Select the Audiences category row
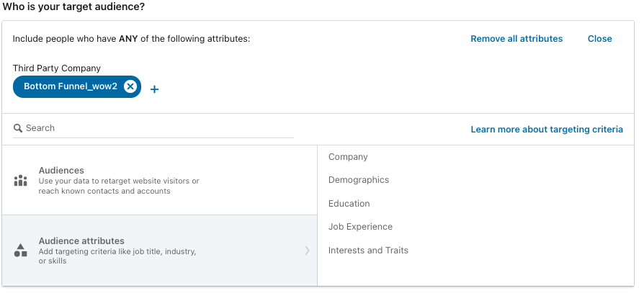The width and height of the screenshot is (644, 293). 159,180
